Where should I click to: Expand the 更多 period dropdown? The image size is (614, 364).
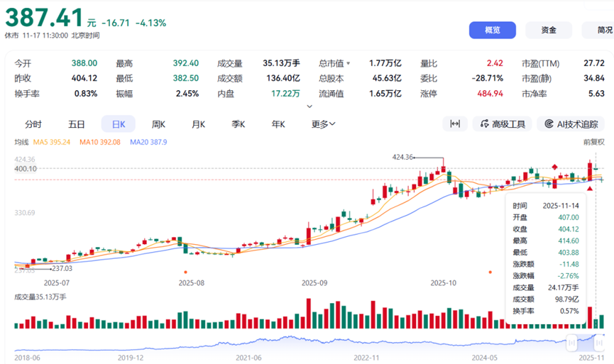[x=323, y=124]
